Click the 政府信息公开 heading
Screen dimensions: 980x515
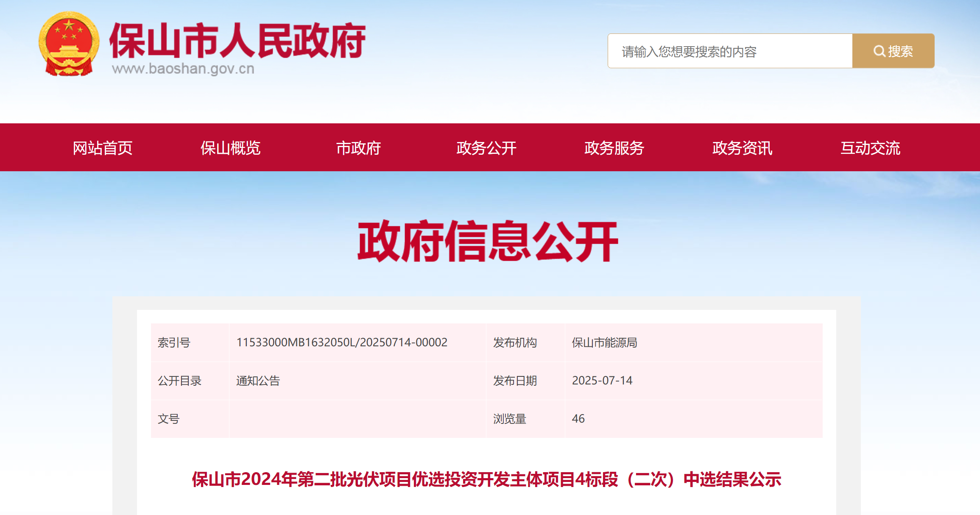488,241
